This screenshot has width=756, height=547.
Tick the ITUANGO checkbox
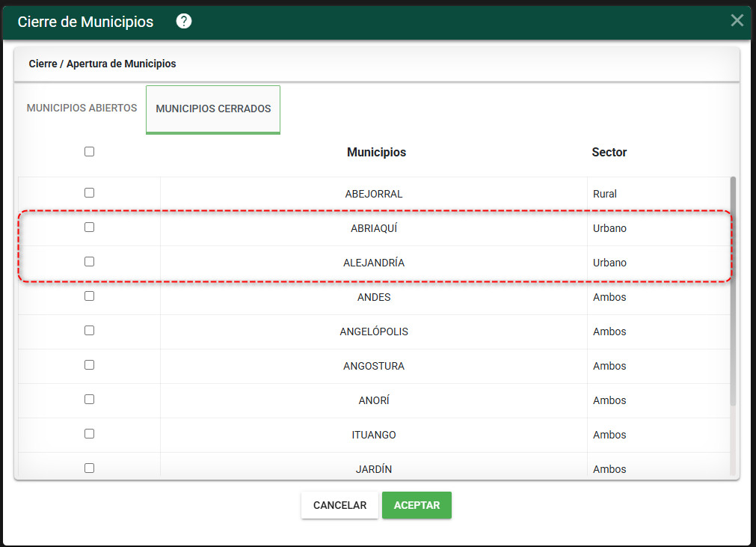click(89, 434)
